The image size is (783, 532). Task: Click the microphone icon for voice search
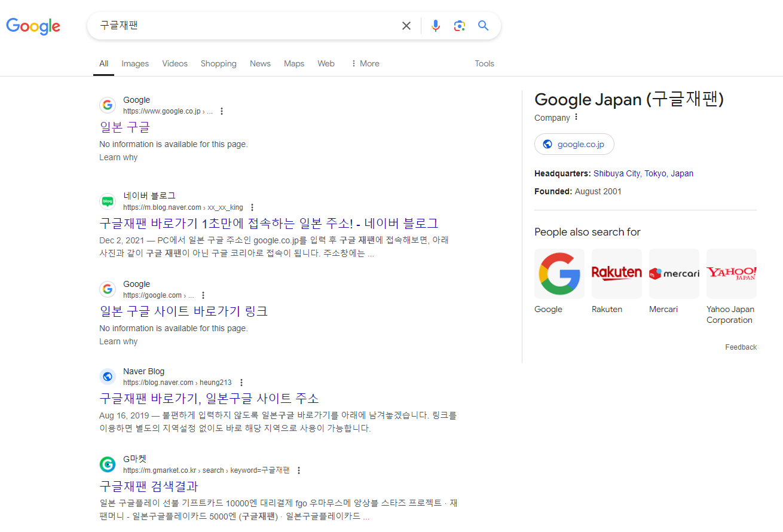click(435, 26)
